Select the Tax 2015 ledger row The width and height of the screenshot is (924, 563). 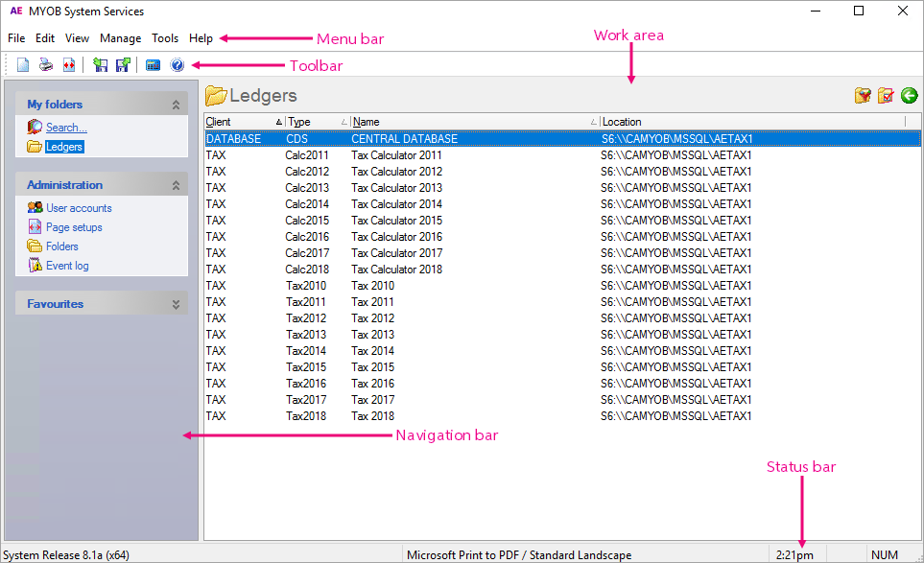click(x=563, y=367)
